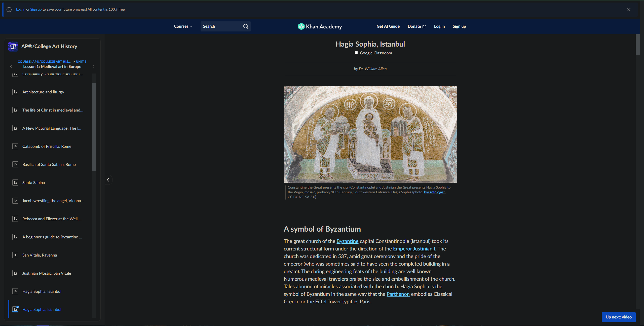The image size is (644, 326).
Task: Navigate to previous lesson with left chevron
Action: click(x=11, y=66)
